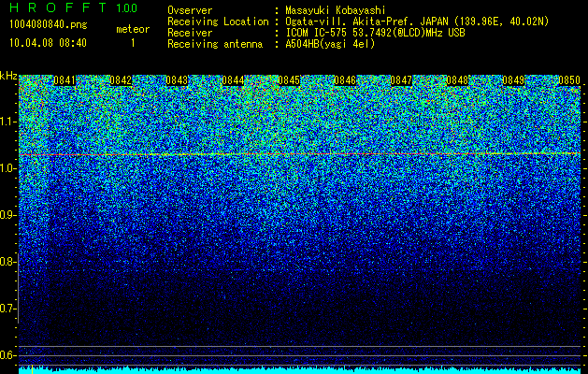The image size is (588, 374).
Task: Click the 0.6 frequency axis label
Action: pyautogui.click(x=8, y=355)
